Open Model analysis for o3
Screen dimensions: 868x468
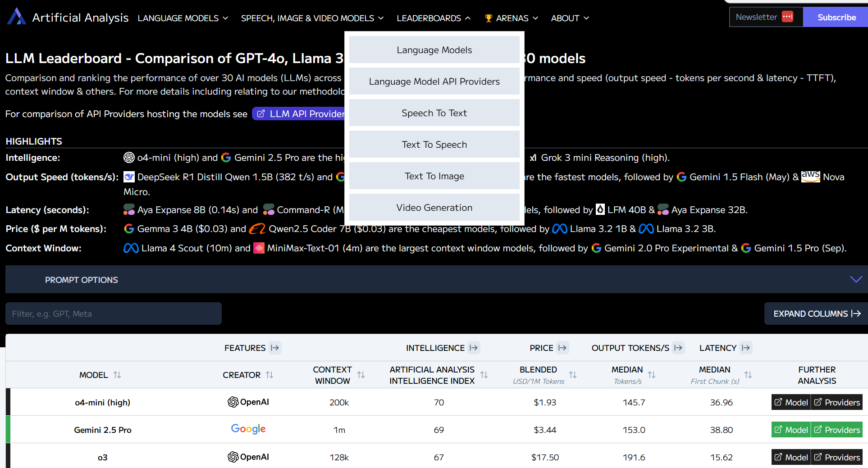tap(791, 457)
